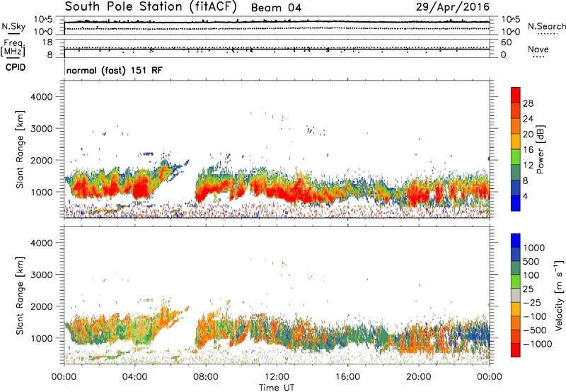566x392 pixels.
Task: Click the '16:00' time axis label
Action: point(347,377)
